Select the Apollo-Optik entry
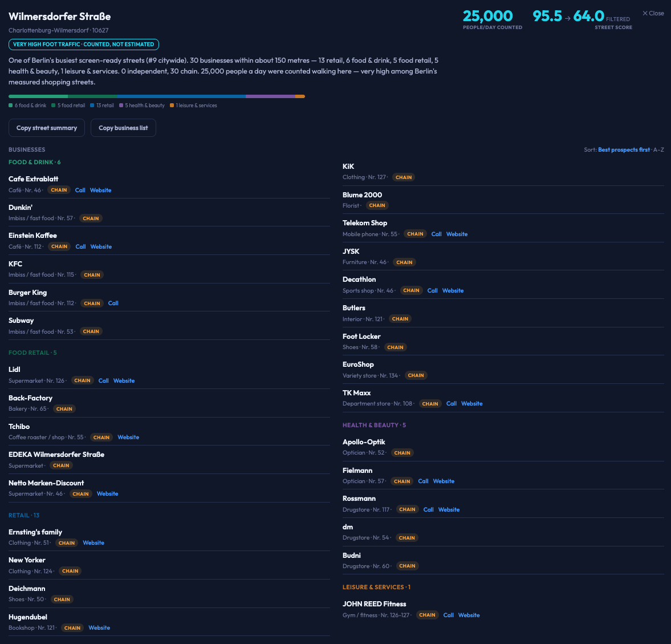 pyautogui.click(x=364, y=442)
